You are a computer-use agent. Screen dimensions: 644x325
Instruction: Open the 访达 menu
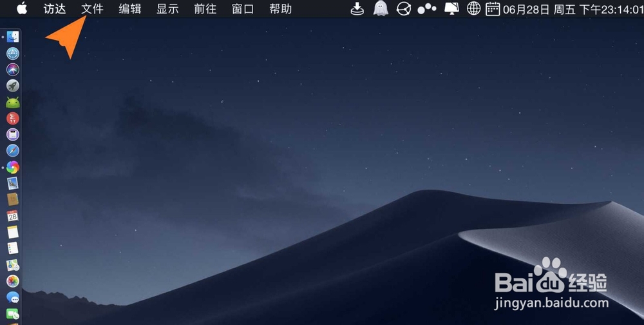(x=55, y=8)
